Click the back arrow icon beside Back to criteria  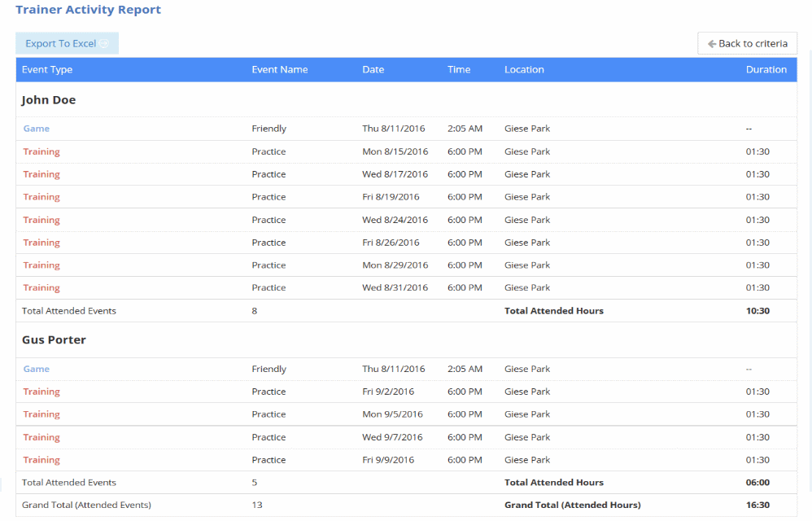point(712,44)
